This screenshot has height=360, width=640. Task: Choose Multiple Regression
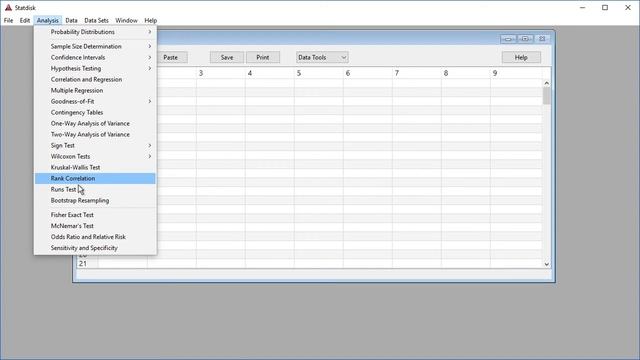pos(95,91)
